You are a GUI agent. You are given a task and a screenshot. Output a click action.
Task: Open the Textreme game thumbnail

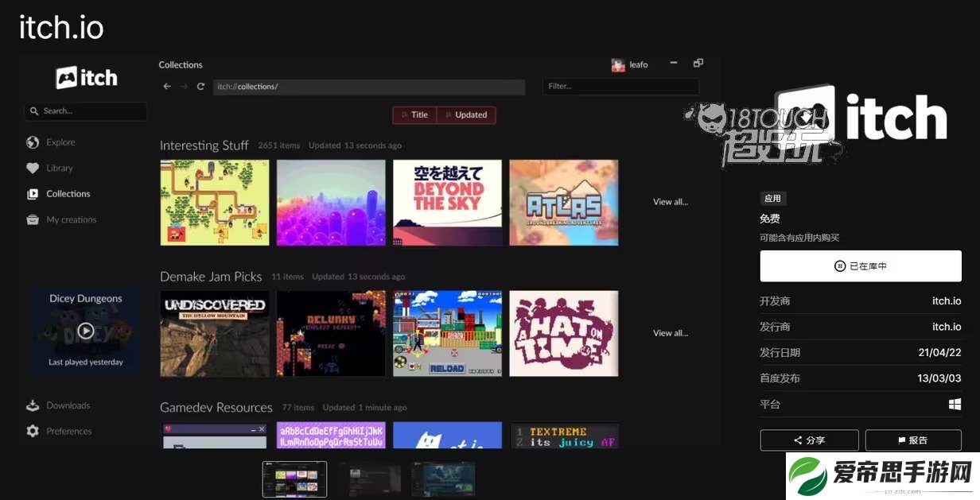click(x=564, y=436)
